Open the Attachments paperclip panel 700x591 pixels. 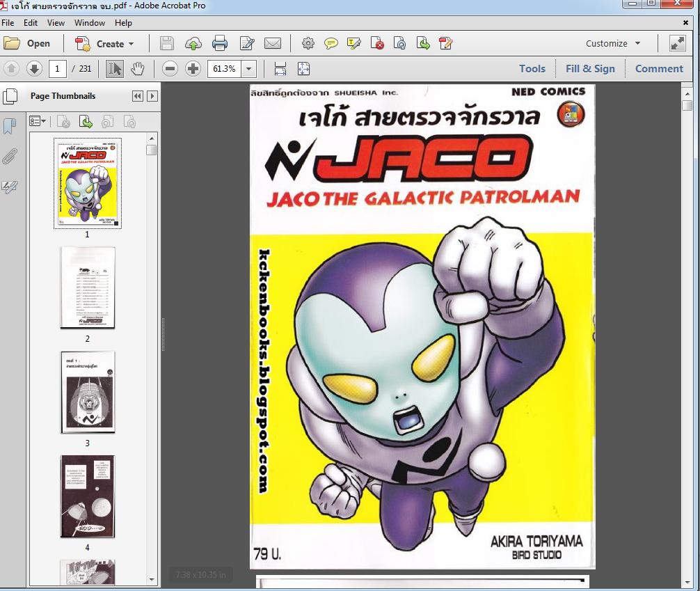point(10,157)
